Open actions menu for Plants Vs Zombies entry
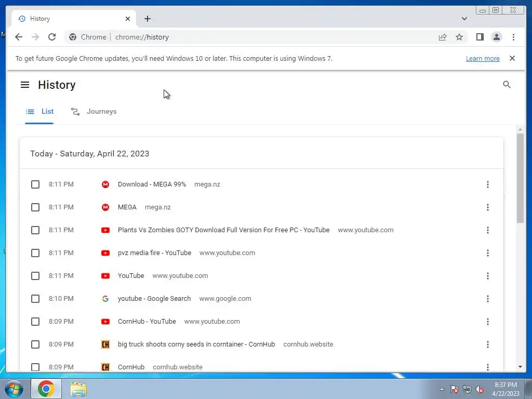532x399 pixels. (x=487, y=230)
